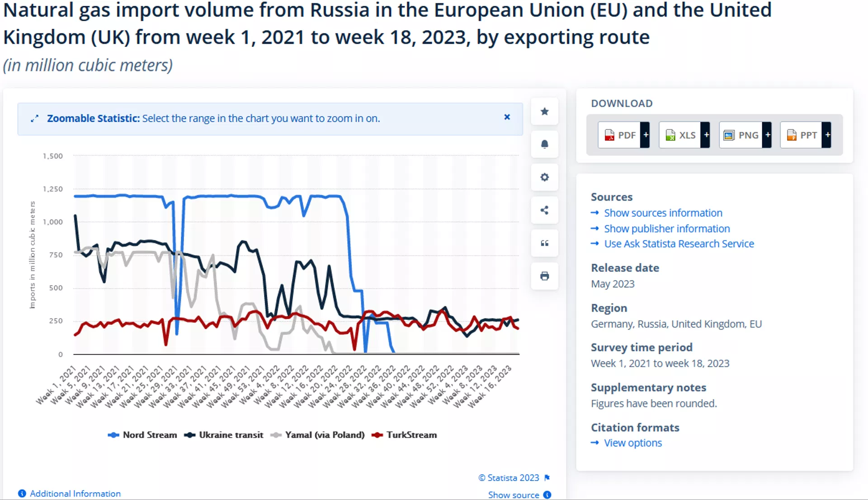
Task: Click the Week 16, 2023 axis label
Action: tap(490, 386)
